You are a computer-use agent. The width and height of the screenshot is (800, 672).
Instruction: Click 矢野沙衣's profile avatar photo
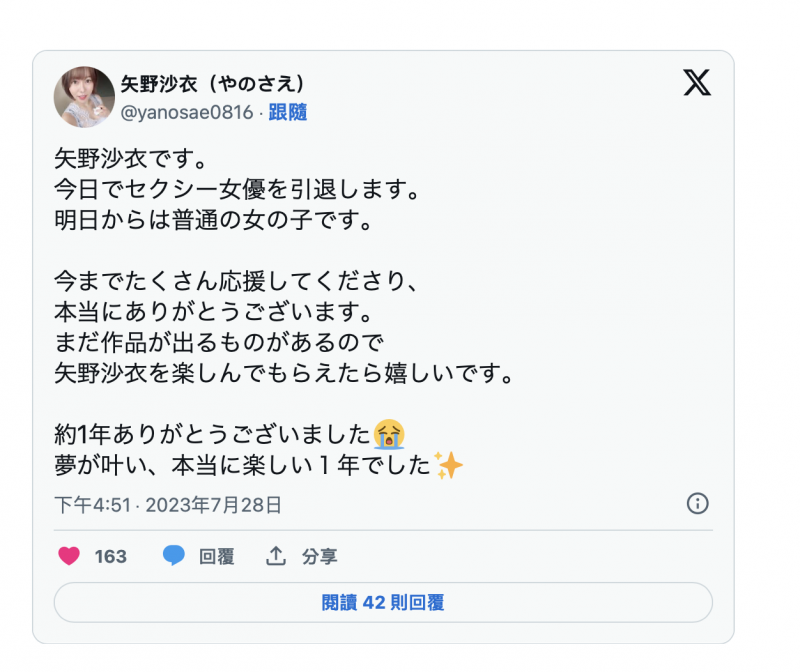click(x=83, y=99)
